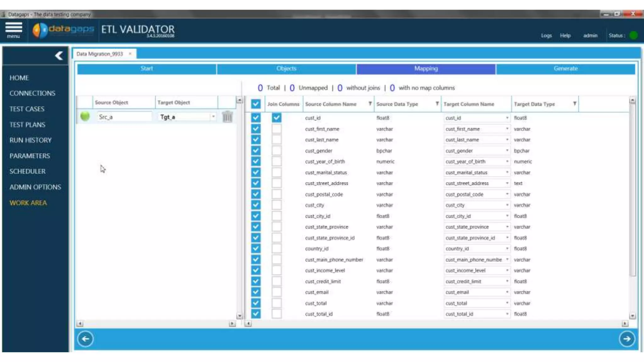644x362 pixels.
Task: Open the hamburger menu icon
Action: pos(14,28)
